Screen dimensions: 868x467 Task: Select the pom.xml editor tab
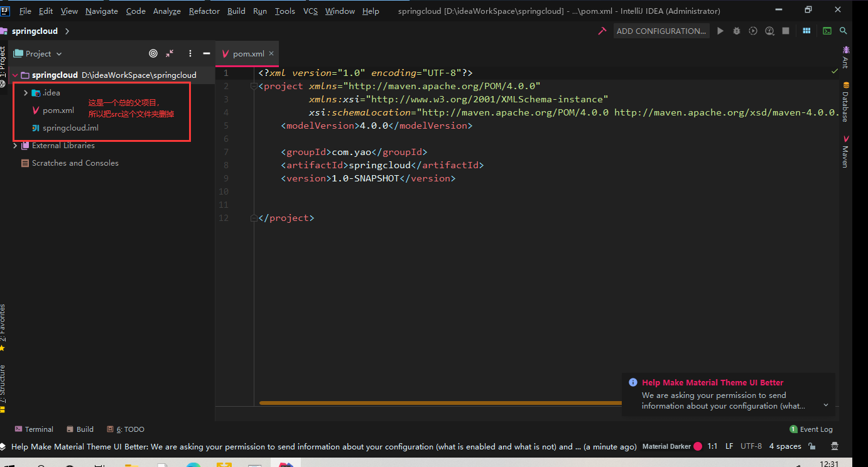247,54
